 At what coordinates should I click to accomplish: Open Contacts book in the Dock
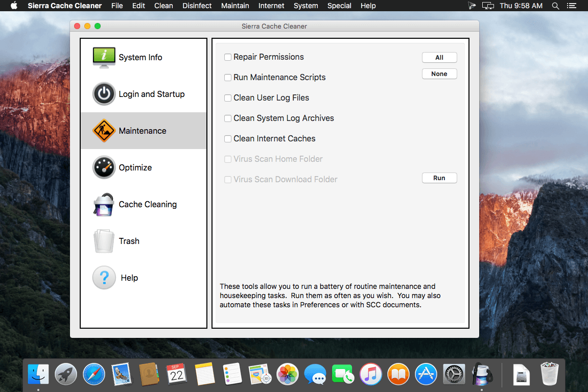(x=149, y=374)
